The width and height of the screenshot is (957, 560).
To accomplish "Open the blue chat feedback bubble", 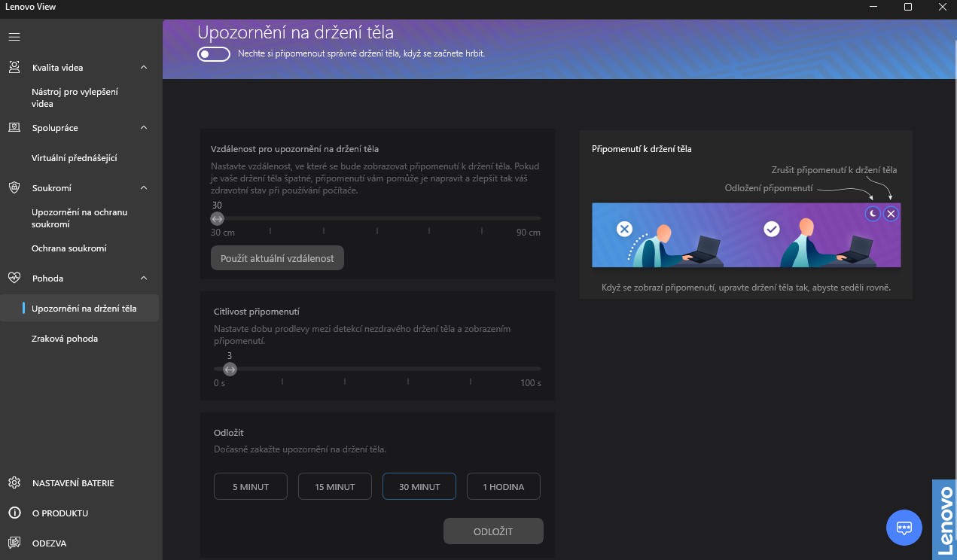I will point(904,527).
